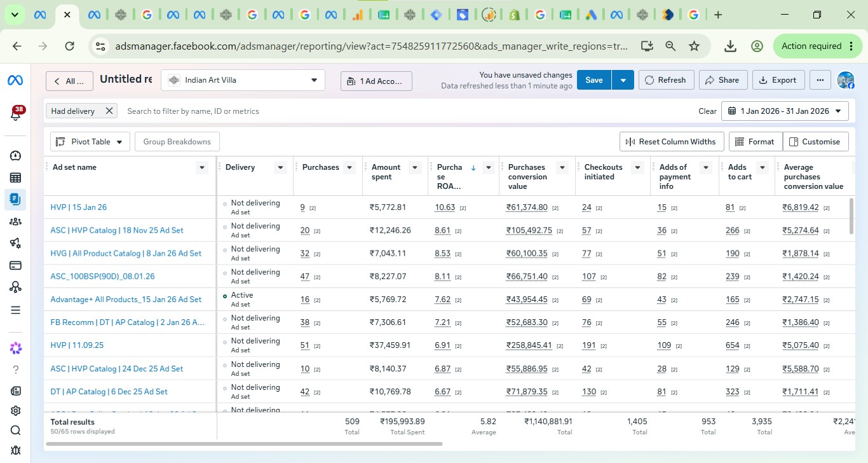
Task: Open Events Manager nodes icon in sidebar
Action: pos(15,287)
